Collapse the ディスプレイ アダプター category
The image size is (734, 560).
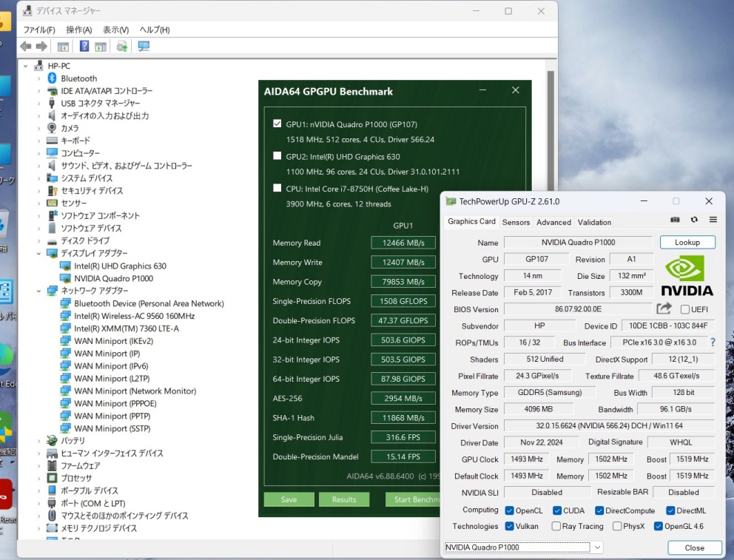point(39,253)
